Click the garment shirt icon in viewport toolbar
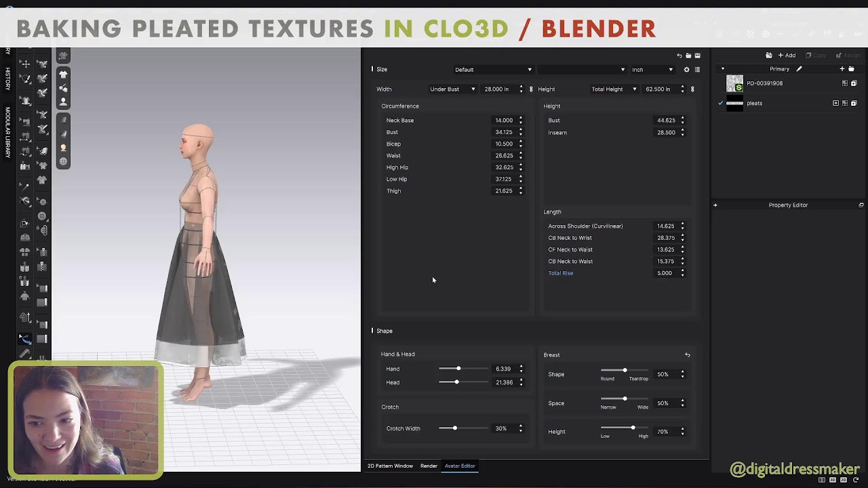Screen dimensions: 868x488 [x=63, y=75]
